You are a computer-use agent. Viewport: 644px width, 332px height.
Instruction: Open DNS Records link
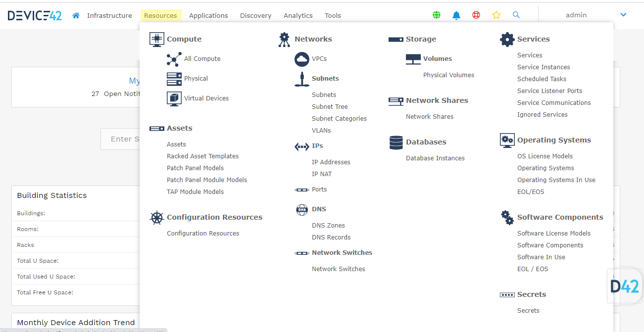tap(331, 237)
